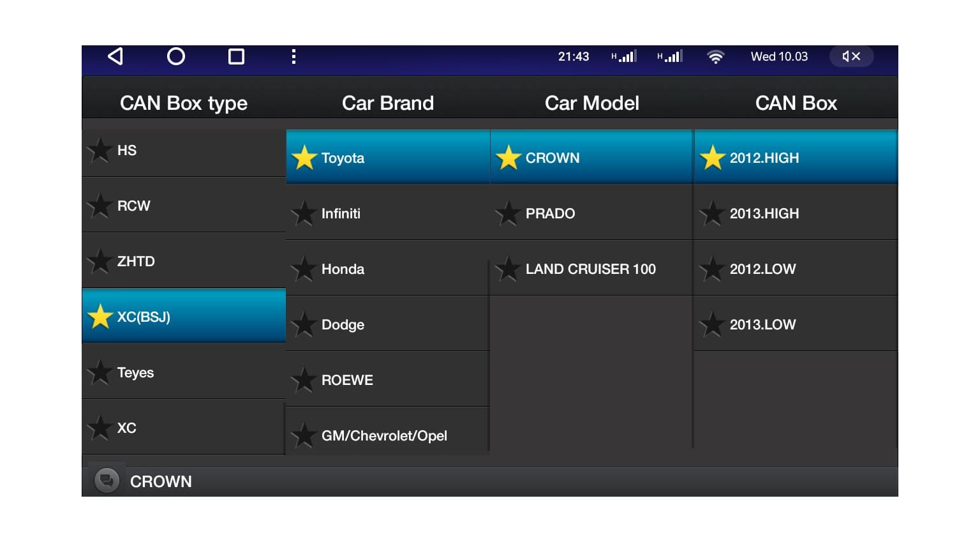This screenshot has height=542, width=980.
Task: Select the 2013.LOW CAN box option
Action: [x=796, y=325]
